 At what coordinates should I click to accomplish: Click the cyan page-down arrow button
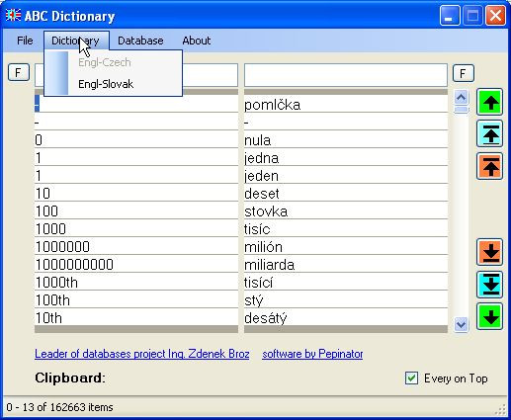[x=489, y=285]
